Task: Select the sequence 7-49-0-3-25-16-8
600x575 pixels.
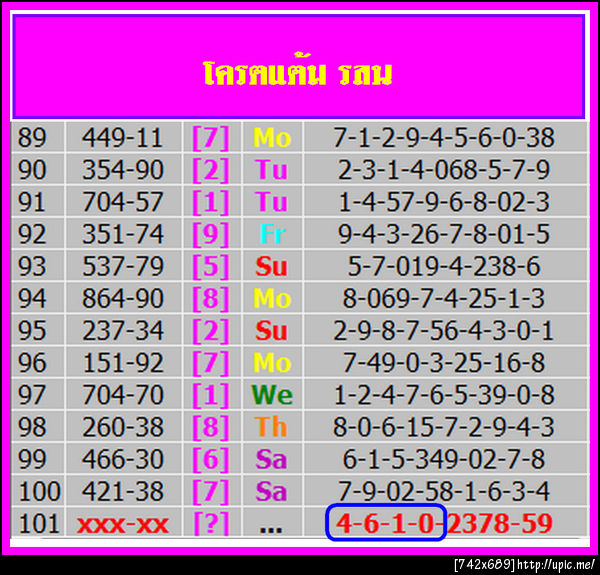Action: click(444, 362)
